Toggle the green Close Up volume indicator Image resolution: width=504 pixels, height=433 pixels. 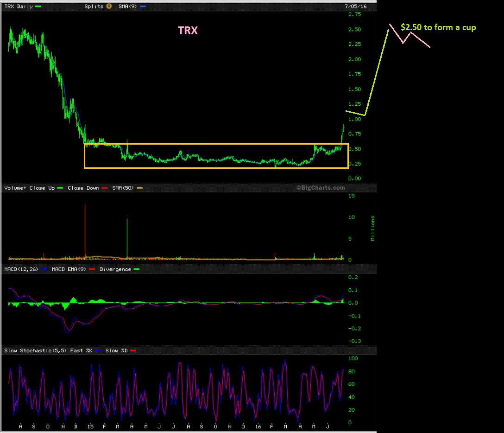pos(59,188)
